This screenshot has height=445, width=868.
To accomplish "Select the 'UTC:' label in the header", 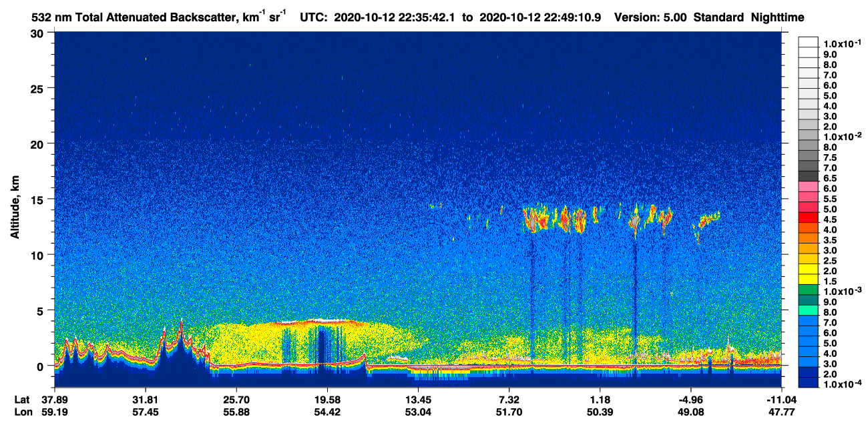I will [314, 17].
